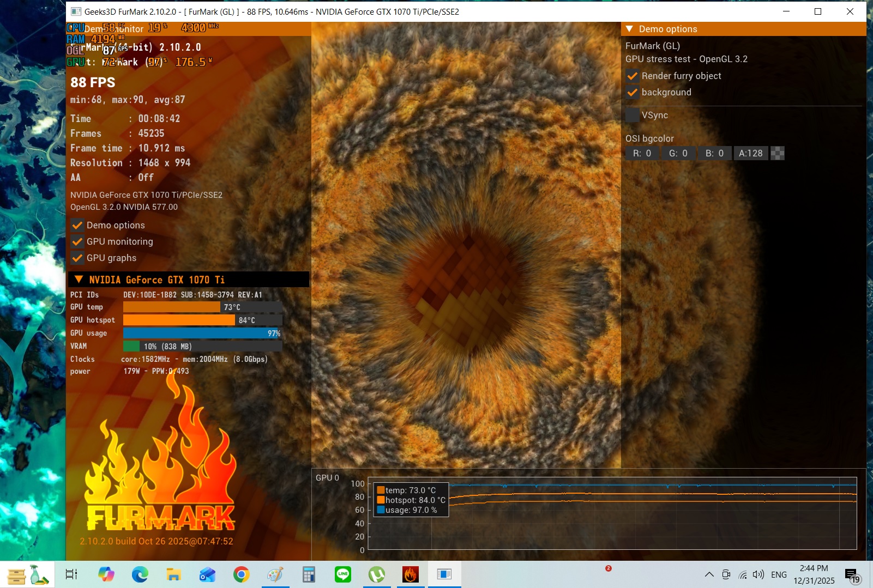Collapse the NVIDIA GeForce GTX 1070 Ti section
The width and height of the screenshot is (873, 588).
click(79, 280)
